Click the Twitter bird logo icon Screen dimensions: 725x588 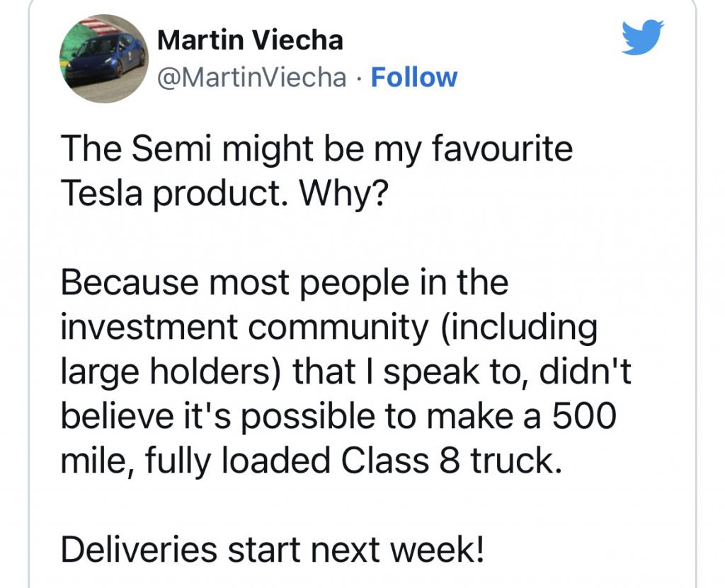click(642, 38)
